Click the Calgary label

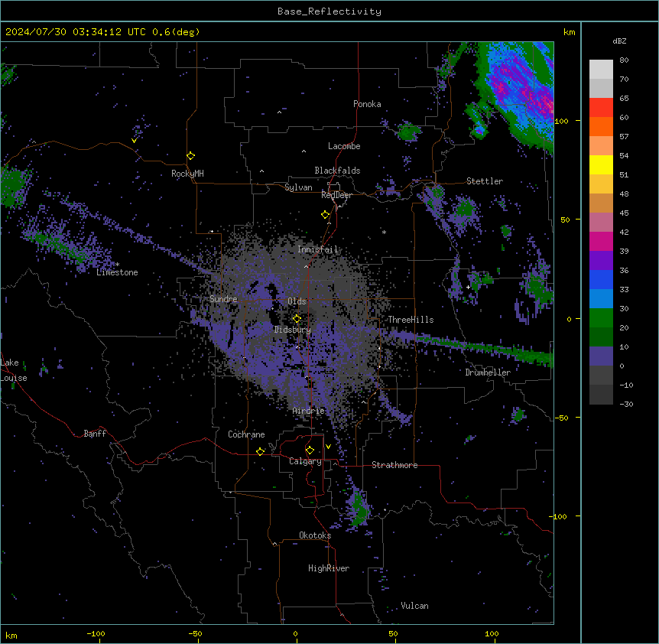tap(305, 461)
